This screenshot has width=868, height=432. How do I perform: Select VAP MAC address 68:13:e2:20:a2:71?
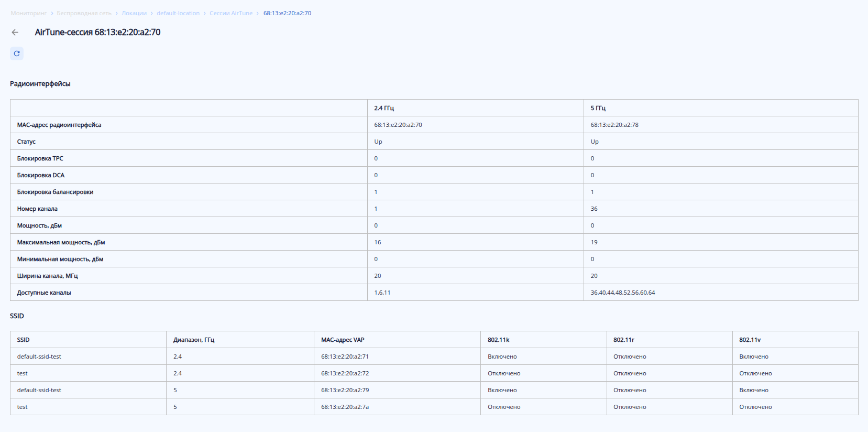345,357
